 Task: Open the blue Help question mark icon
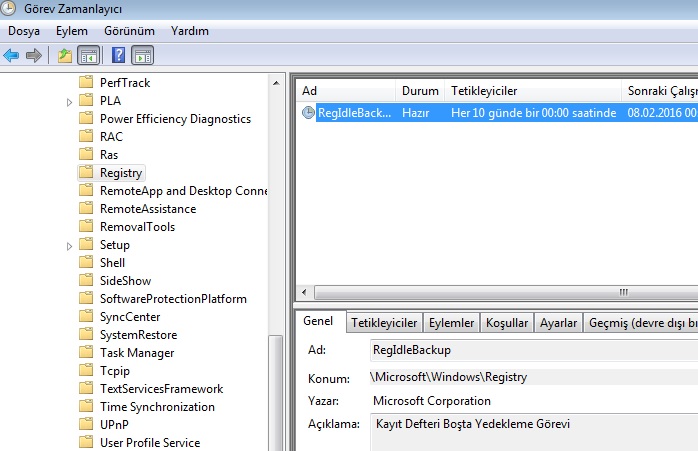pyautogui.click(x=118, y=55)
